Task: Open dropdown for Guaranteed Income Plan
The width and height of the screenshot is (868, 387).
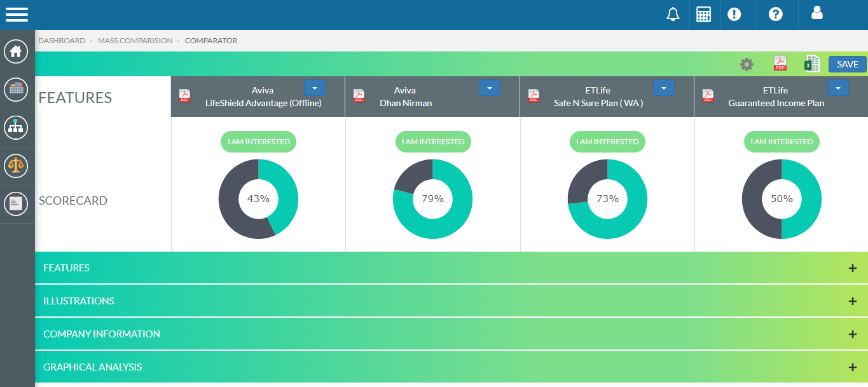Action: pyautogui.click(x=838, y=88)
